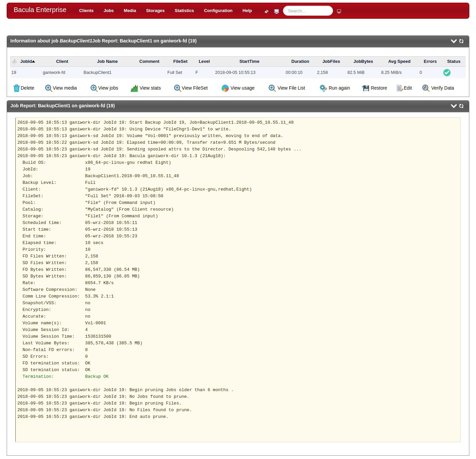Refresh the job information panel

(461, 41)
